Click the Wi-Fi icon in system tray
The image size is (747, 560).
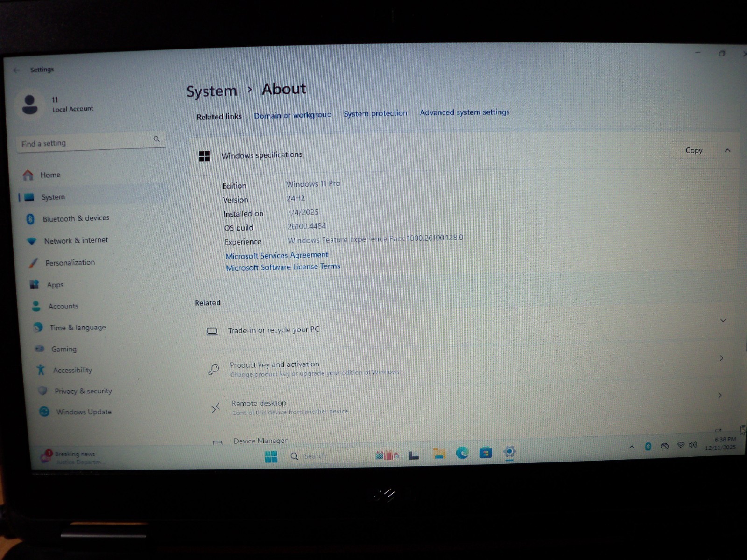point(681,446)
